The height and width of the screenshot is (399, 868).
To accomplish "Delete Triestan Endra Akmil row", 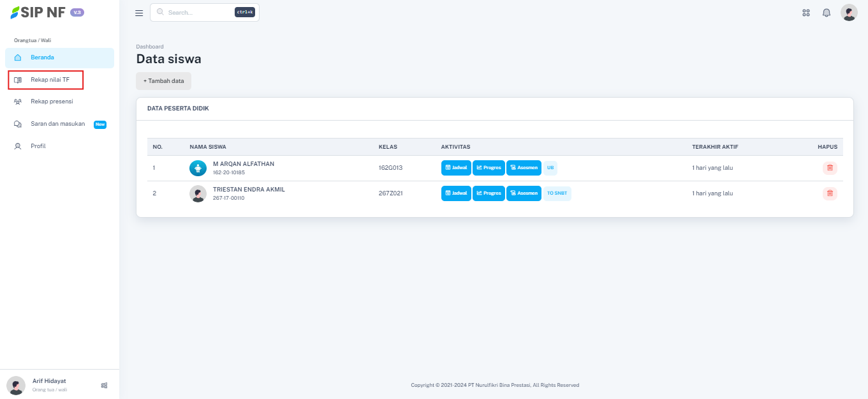I will coord(830,193).
